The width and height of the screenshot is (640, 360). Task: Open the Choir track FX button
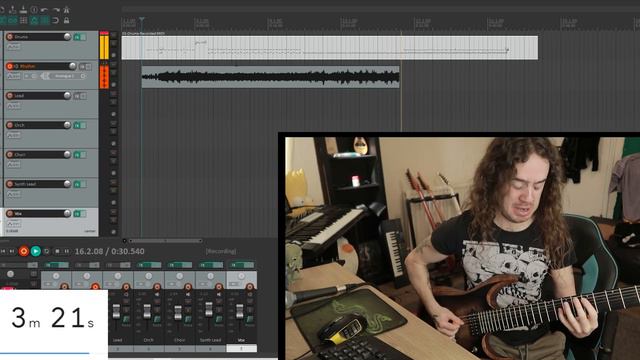point(77,155)
